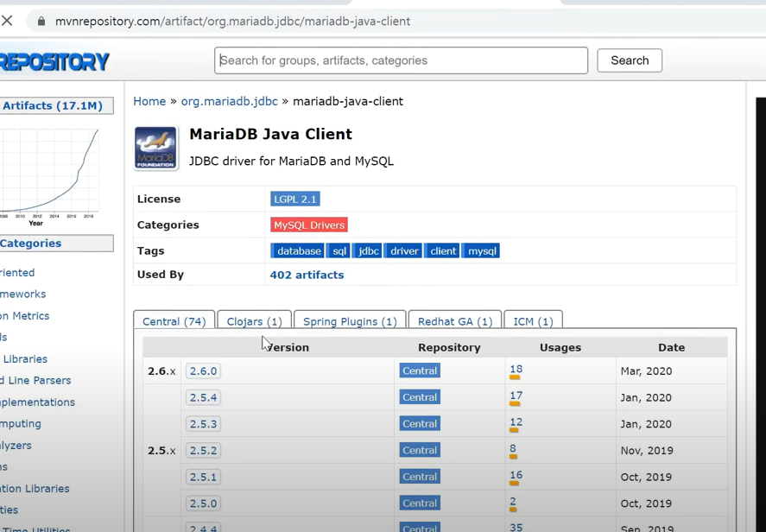Open 18 usages for version 2.6.0
This screenshot has width=766, height=532.
coord(516,370)
